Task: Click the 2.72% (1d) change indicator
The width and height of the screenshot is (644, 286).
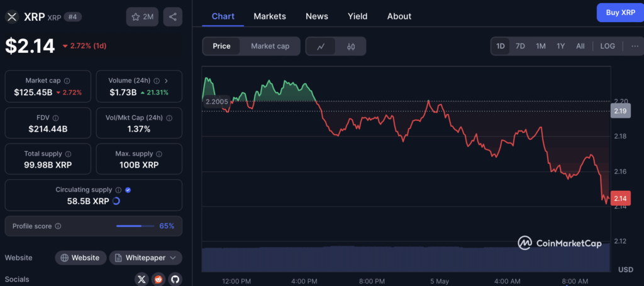Action: coord(84,46)
